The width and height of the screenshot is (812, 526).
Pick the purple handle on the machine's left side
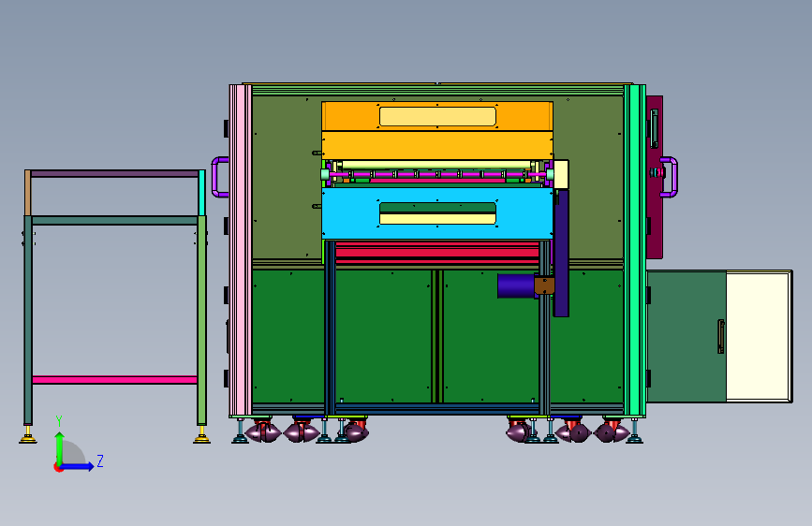click(219, 177)
